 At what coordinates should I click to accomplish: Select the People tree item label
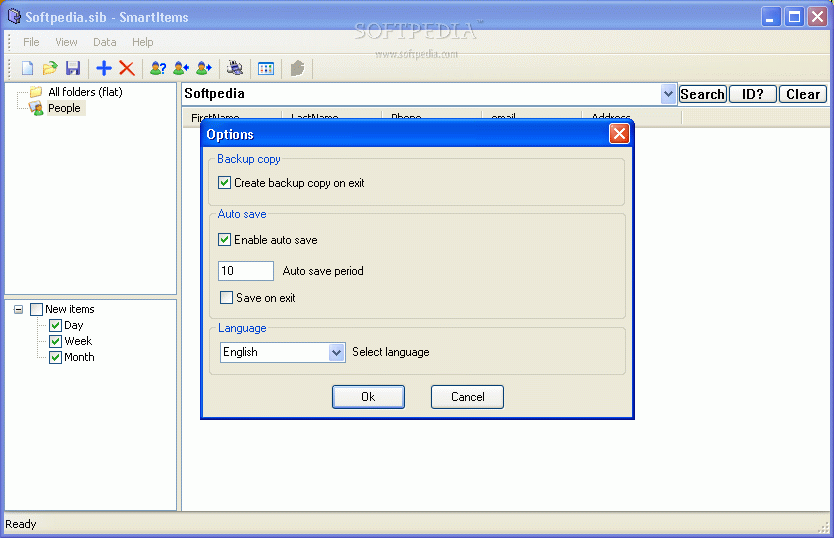(x=64, y=108)
